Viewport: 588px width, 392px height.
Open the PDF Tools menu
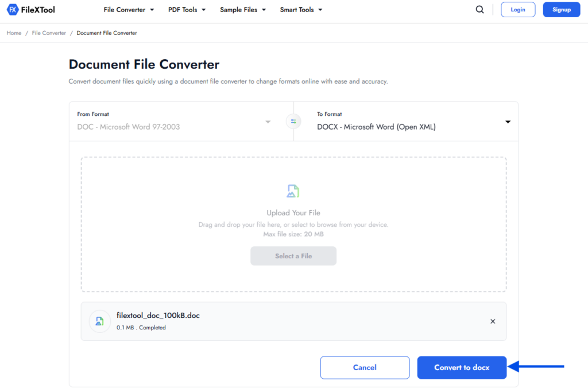coord(187,10)
